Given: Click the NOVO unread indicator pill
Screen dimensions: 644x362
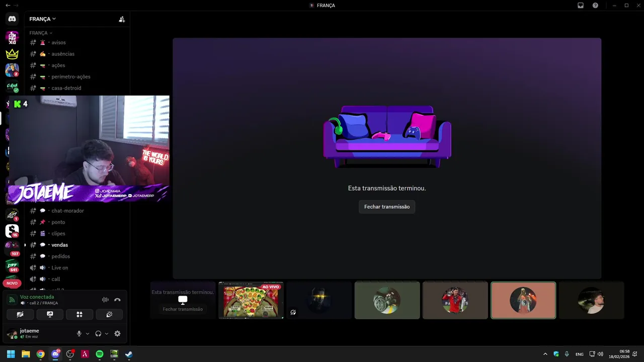Looking at the screenshot, I should click(x=12, y=283).
